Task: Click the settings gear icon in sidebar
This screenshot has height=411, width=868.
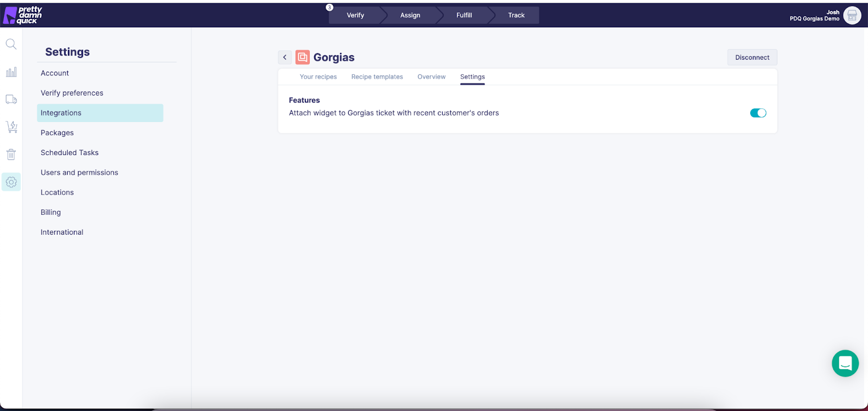Action: point(11,182)
